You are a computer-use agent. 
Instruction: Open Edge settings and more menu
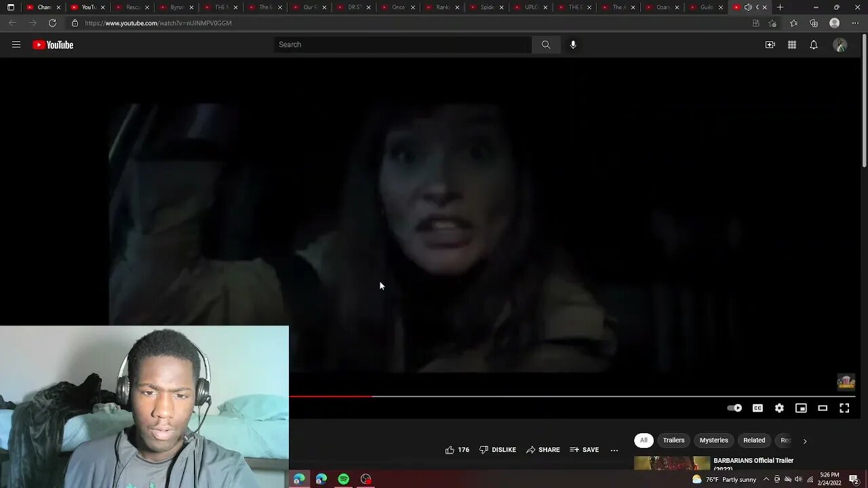[855, 23]
